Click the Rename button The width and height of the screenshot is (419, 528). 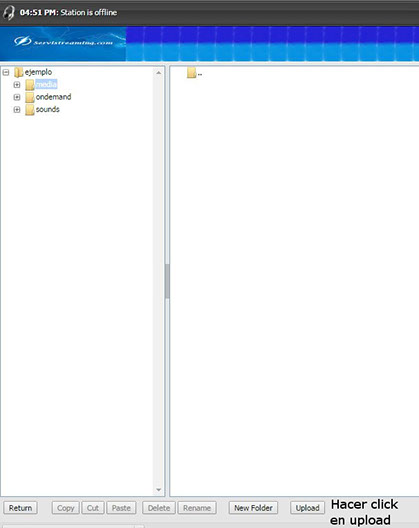pyautogui.click(x=197, y=508)
